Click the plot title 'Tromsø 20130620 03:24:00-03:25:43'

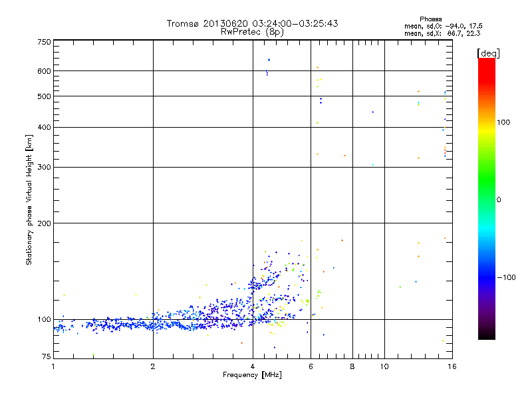pyautogui.click(x=252, y=23)
